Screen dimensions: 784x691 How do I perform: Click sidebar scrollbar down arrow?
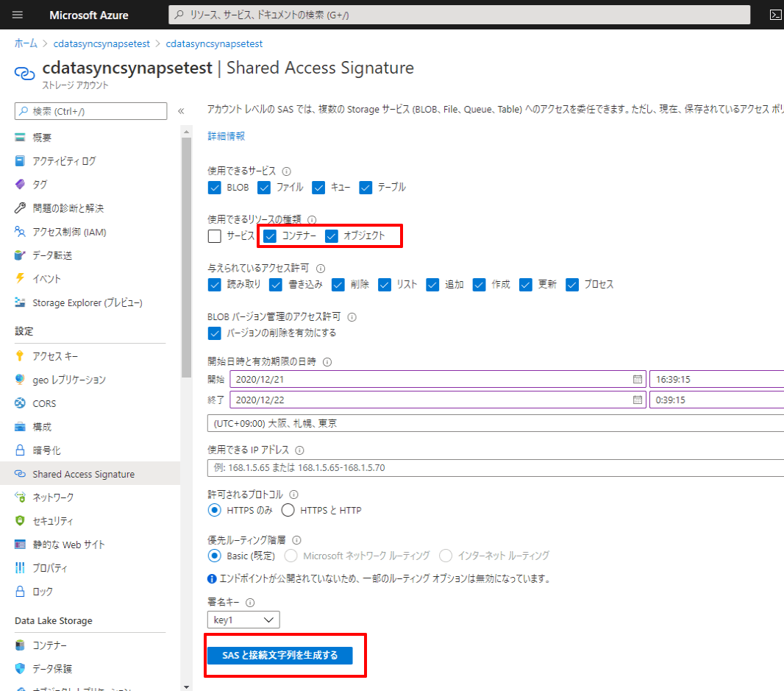coord(187,687)
